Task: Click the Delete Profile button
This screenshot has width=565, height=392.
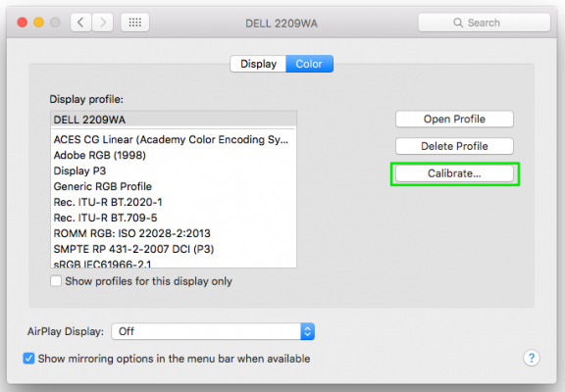Action: pos(454,146)
